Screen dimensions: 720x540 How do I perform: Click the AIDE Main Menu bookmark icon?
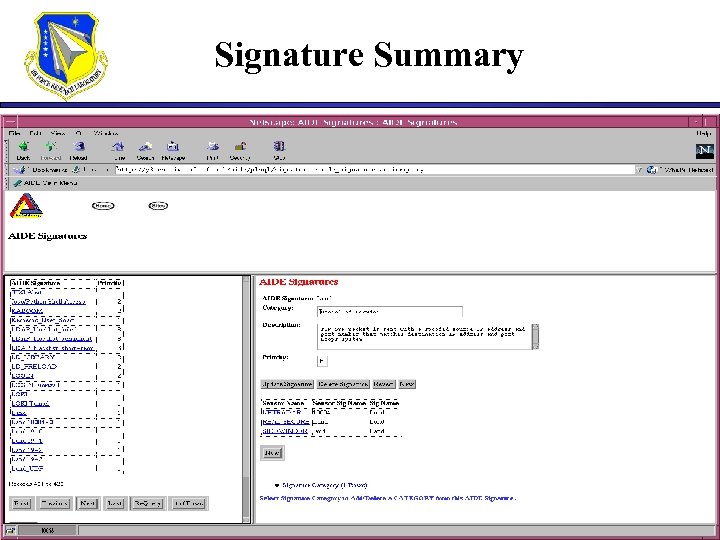[x=17, y=183]
